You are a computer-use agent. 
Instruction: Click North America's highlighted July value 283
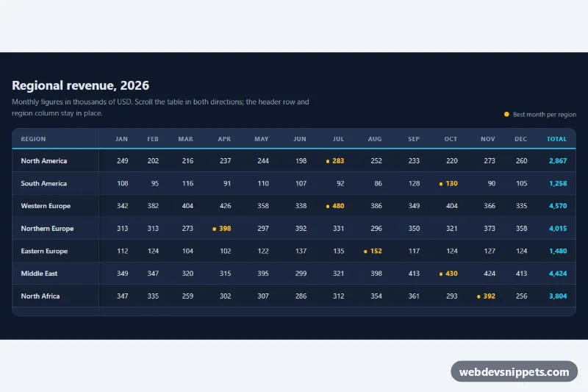point(338,160)
